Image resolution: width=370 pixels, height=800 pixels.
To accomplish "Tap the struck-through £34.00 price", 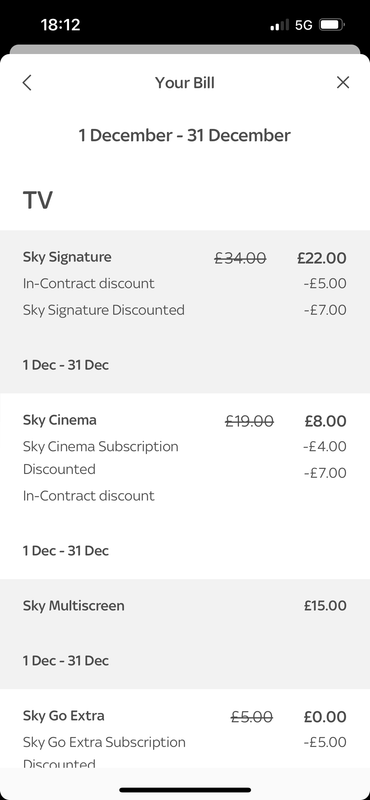I will pyautogui.click(x=240, y=258).
